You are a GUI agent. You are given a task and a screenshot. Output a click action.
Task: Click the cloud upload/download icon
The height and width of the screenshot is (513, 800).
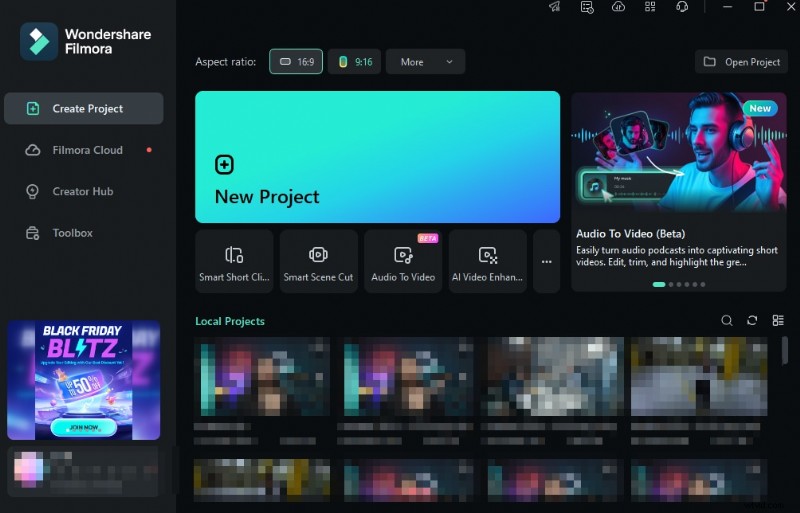click(x=618, y=7)
